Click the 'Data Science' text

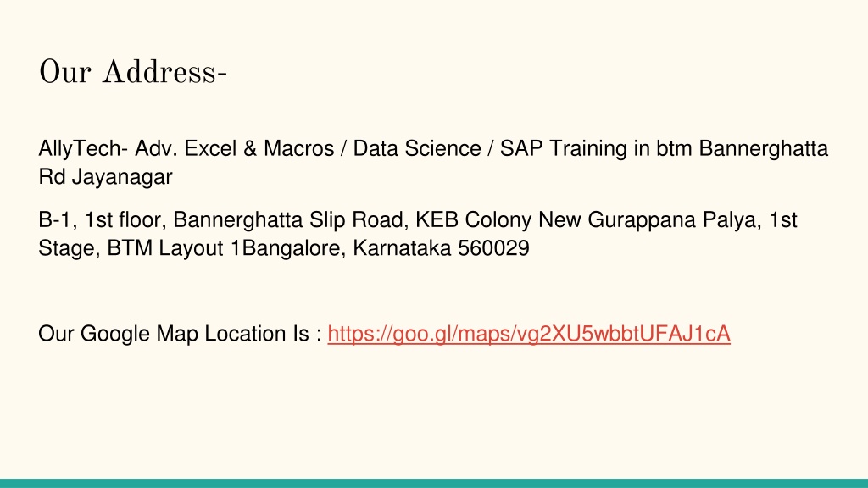417,148
